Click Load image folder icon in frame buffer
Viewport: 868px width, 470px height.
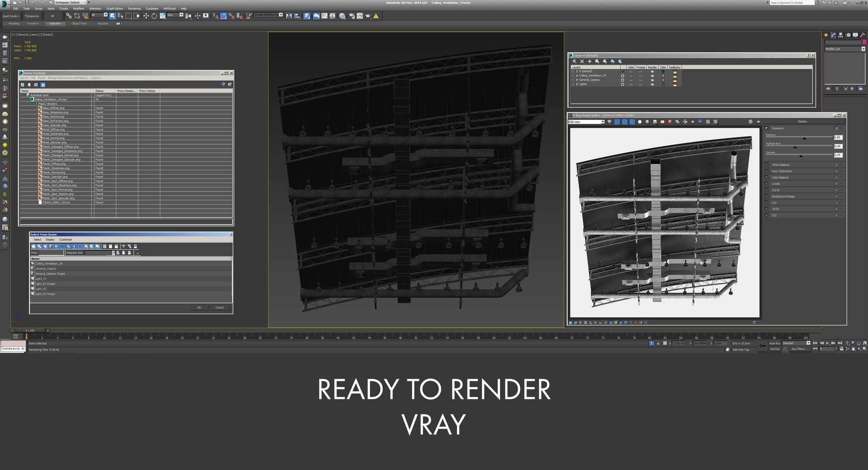(662, 122)
